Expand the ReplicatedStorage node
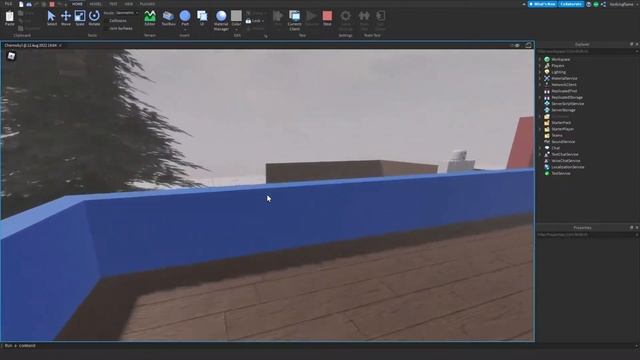This screenshot has height=360, width=640. pos(540,98)
